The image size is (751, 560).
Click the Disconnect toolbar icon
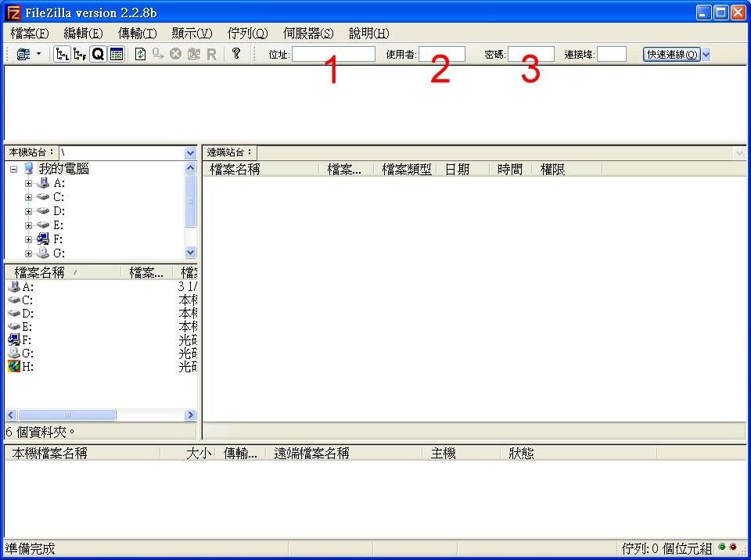pos(193,54)
